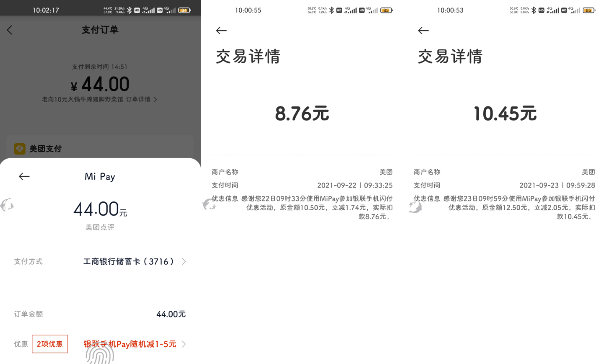This screenshot has height=364, width=606.
Task: Tap the fingerprint icon to authorize payment
Action: [x=100, y=353]
